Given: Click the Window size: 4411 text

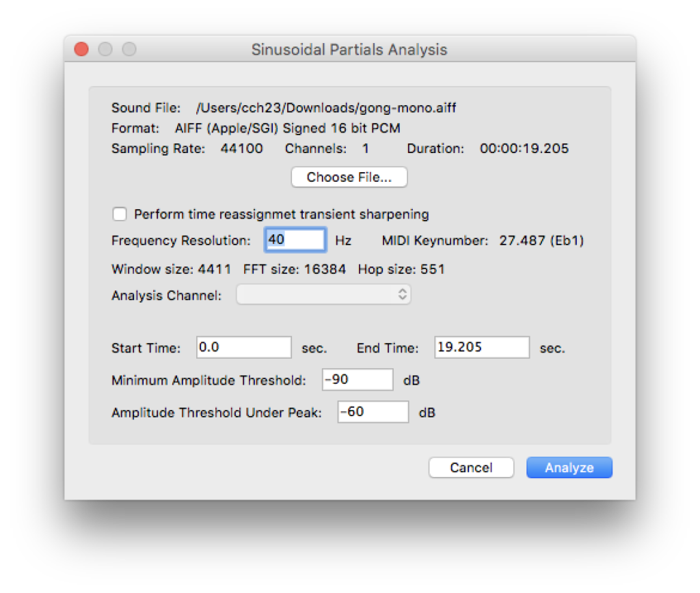Looking at the screenshot, I should click(171, 269).
